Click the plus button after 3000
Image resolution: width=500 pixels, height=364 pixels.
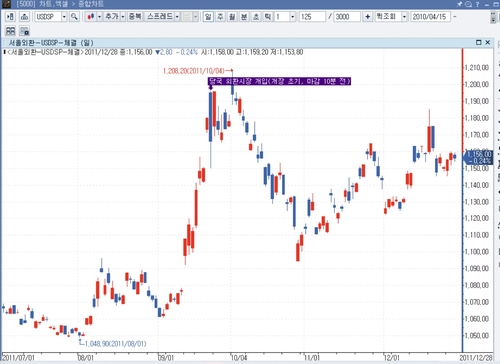pyautogui.click(x=368, y=17)
